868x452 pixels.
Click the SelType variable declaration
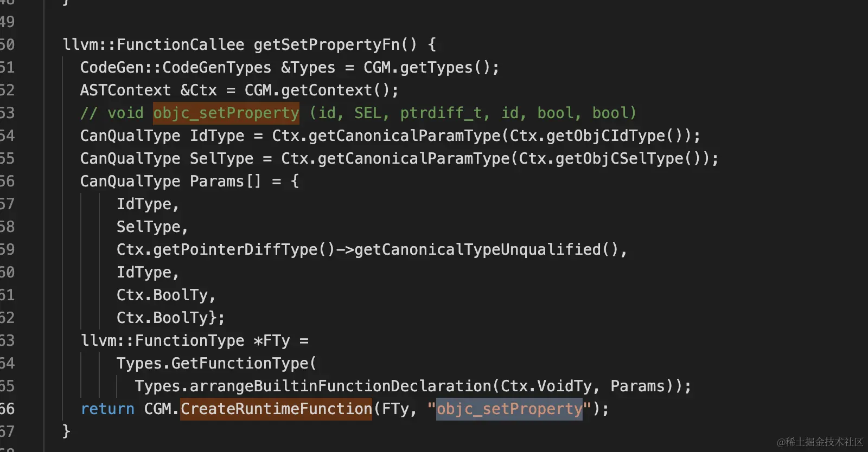point(221,158)
